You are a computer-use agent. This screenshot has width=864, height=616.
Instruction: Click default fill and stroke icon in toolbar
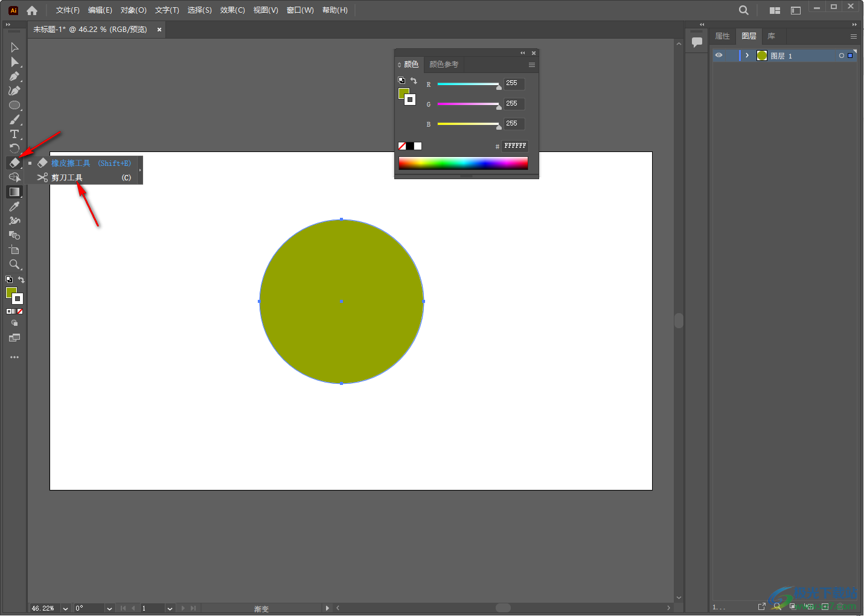pos(9,279)
